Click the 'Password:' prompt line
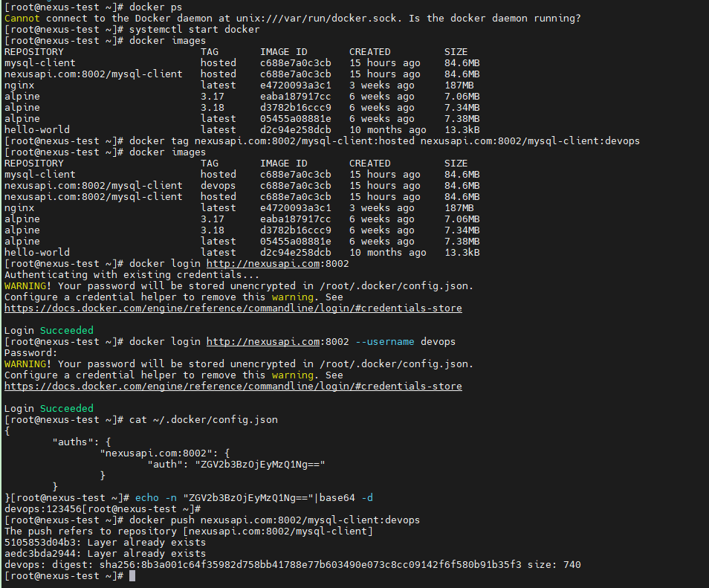Viewport: 709px width, 588px height. (31, 353)
